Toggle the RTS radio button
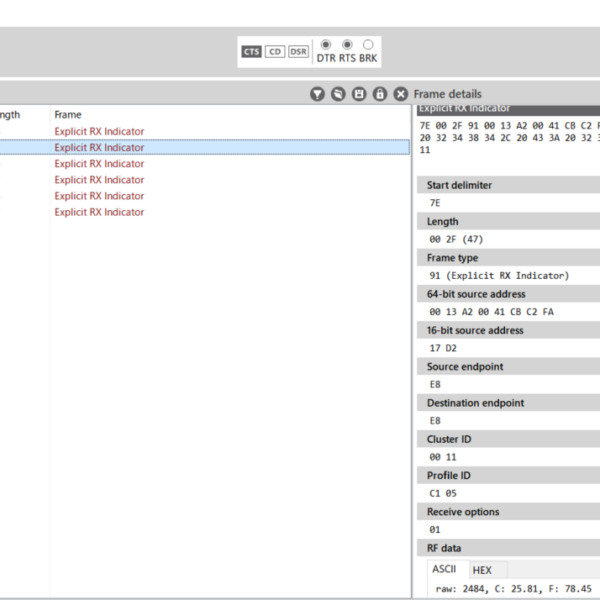The height and width of the screenshot is (600, 600). coord(347,45)
